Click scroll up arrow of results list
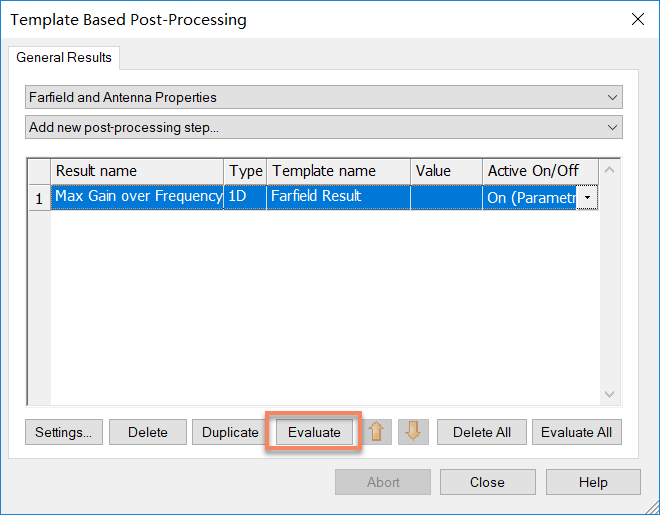 (x=609, y=170)
